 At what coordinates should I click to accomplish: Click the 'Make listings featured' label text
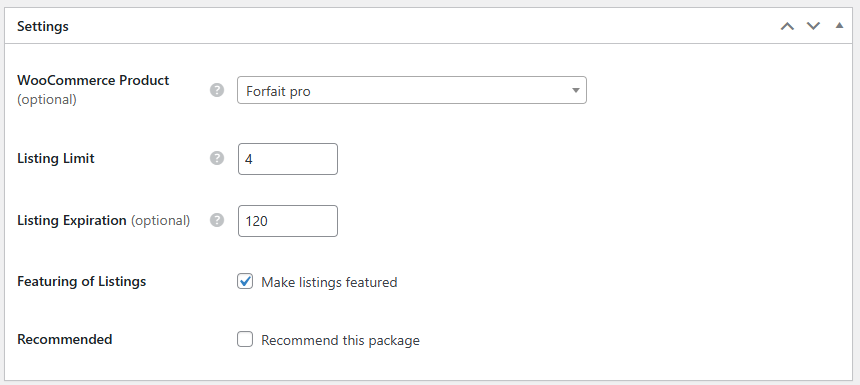tap(329, 282)
